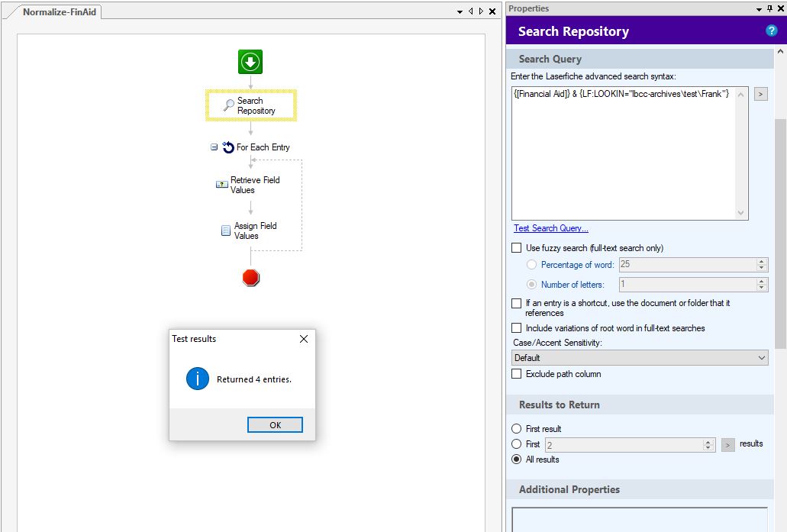Switch to the Normalize-FinAid tab

point(60,12)
